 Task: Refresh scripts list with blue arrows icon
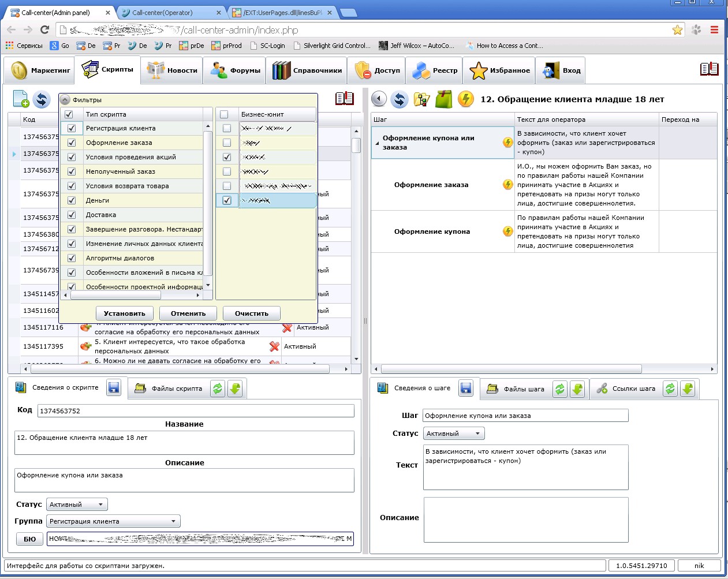click(x=42, y=99)
